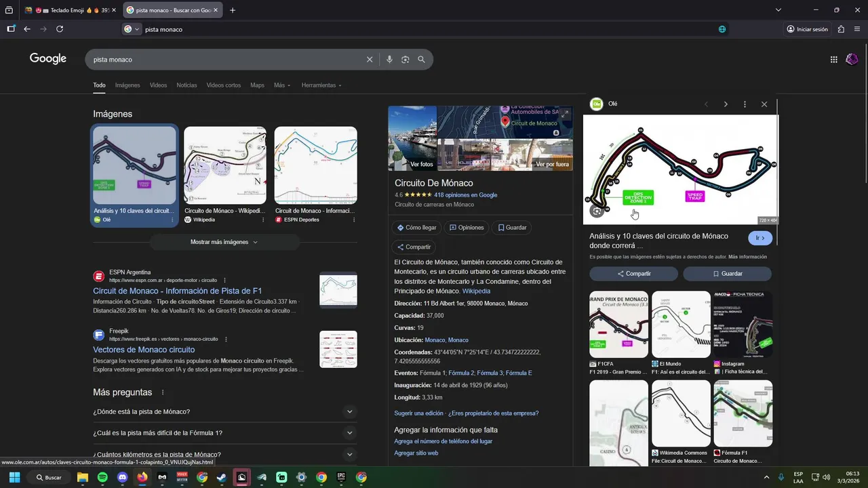
Task: Show hidden system tray icons chevron
Action: click(766, 477)
